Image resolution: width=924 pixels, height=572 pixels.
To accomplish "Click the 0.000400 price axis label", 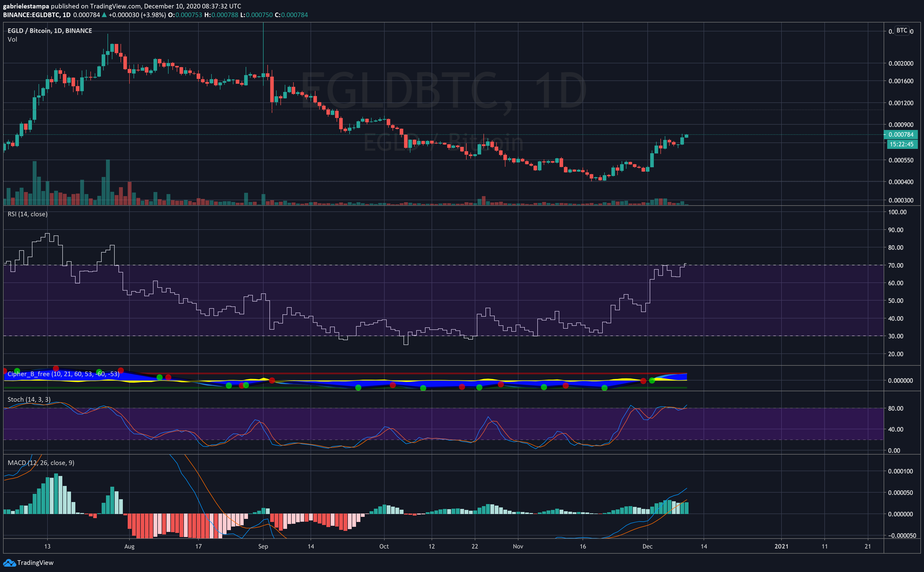I will click(x=901, y=182).
